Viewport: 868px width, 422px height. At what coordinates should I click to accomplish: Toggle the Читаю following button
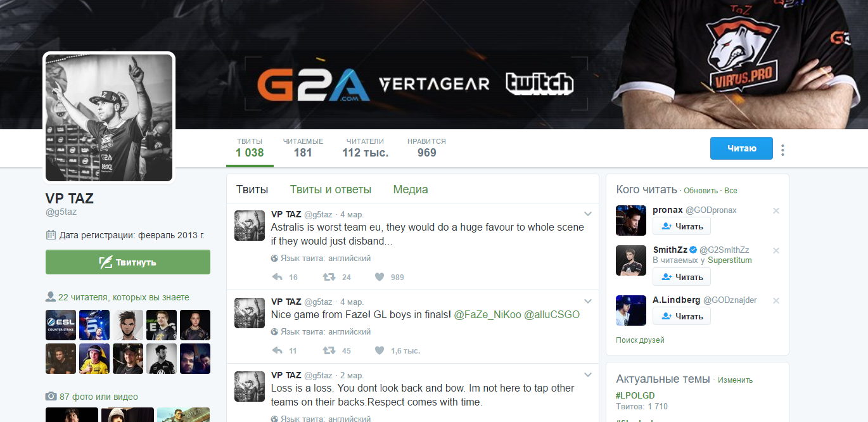pos(741,148)
